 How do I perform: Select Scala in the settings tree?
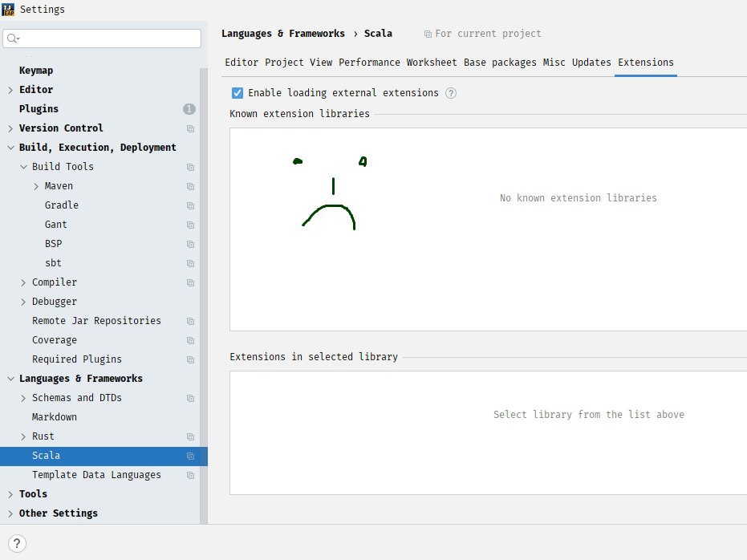(104, 456)
